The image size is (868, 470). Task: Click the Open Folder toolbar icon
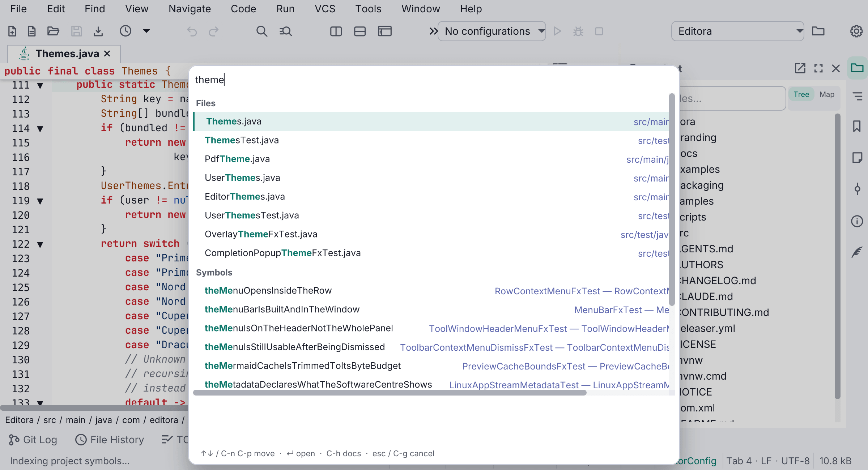click(x=53, y=31)
